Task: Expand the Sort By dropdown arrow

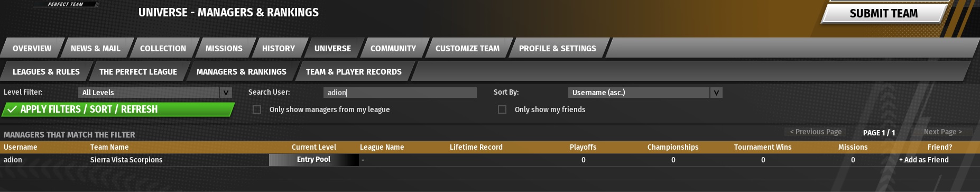Action: pos(716,93)
